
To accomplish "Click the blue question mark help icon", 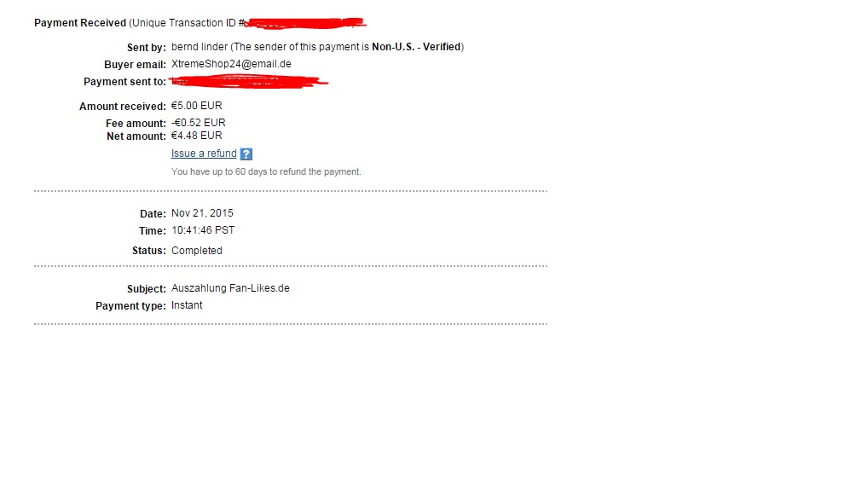I will click(x=246, y=154).
